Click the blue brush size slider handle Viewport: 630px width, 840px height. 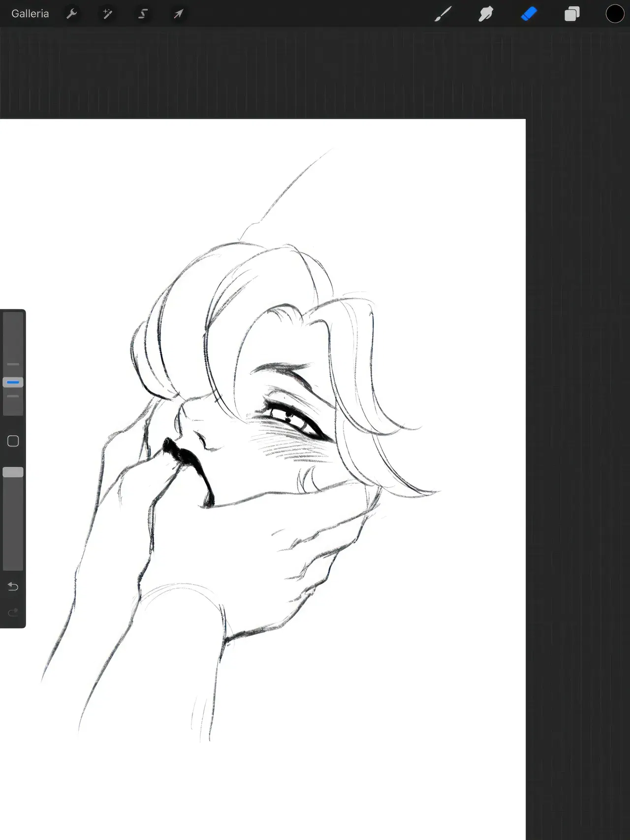click(13, 382)
